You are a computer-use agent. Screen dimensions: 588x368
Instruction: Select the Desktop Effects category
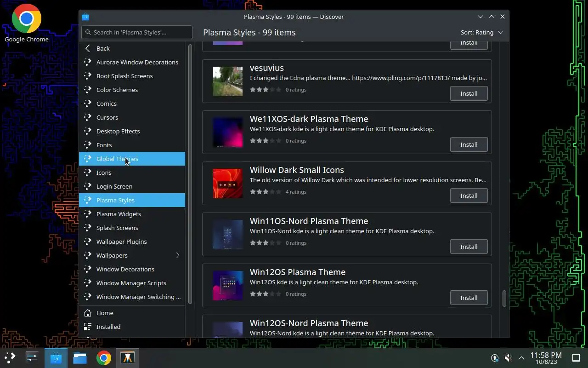pos(132,131)
